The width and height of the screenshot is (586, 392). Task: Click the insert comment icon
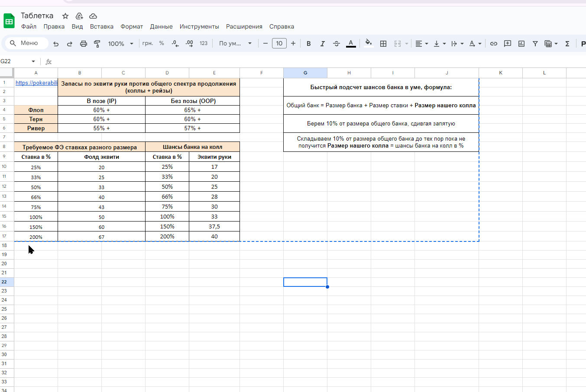[508, 44]
